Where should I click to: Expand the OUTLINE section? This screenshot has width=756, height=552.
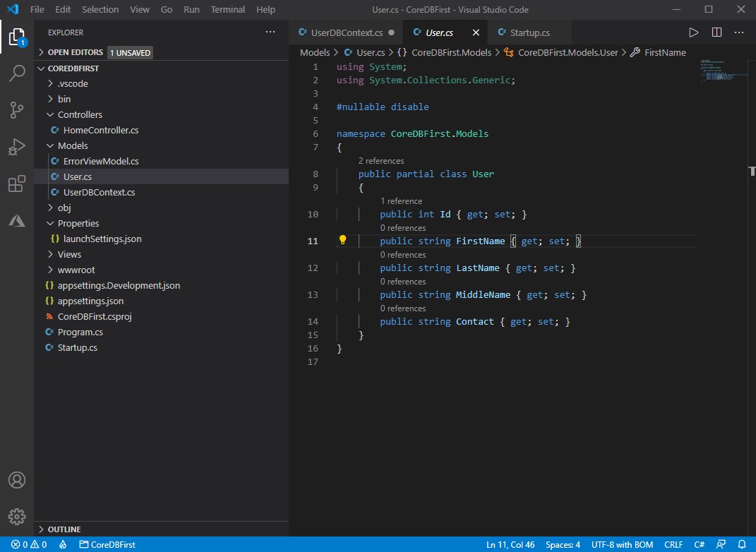[64, 529]
